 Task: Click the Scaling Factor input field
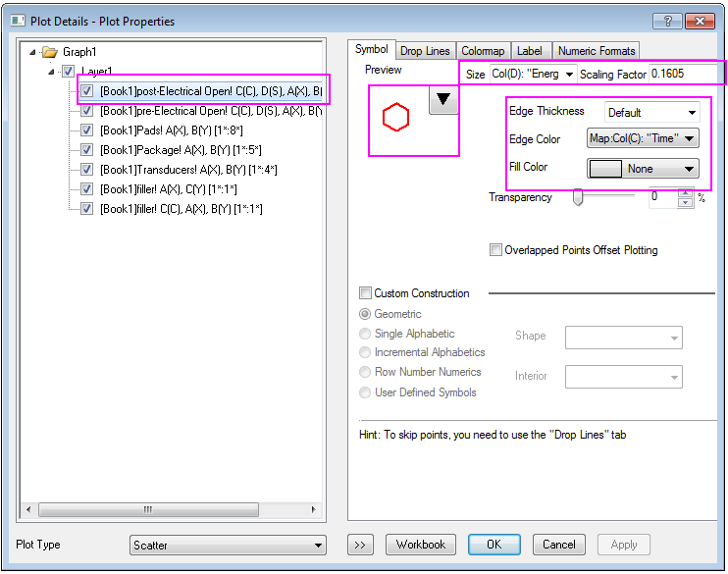coord(685,75)
